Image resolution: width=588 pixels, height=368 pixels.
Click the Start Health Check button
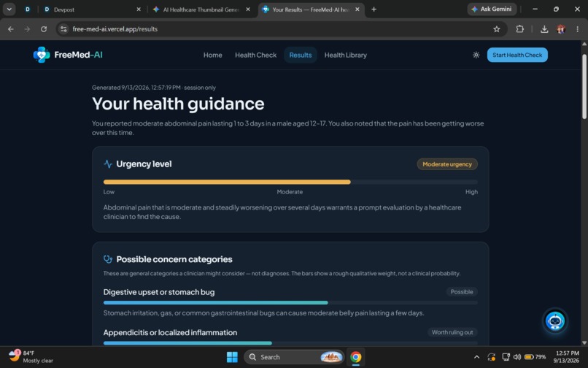[517, 55]
